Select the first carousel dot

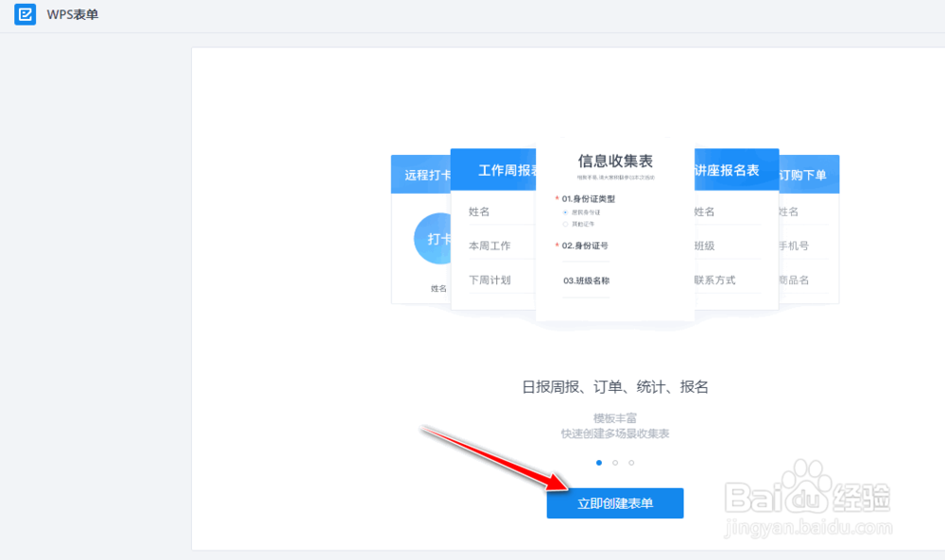coord(598,463)
